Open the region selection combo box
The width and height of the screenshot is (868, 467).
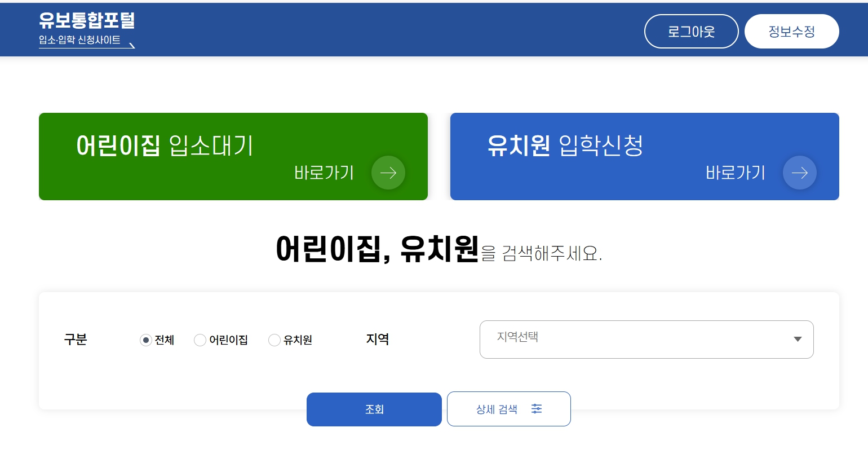point(646,339)
